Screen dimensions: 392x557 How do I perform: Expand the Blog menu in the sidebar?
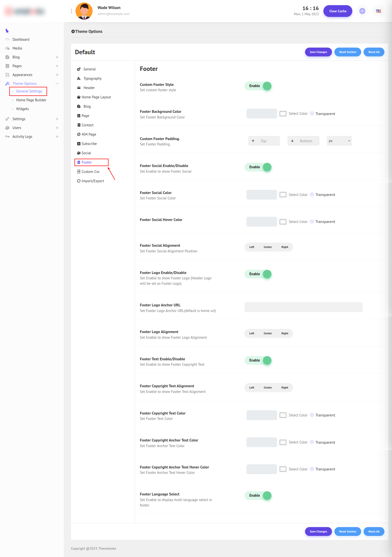pos(57,57)
